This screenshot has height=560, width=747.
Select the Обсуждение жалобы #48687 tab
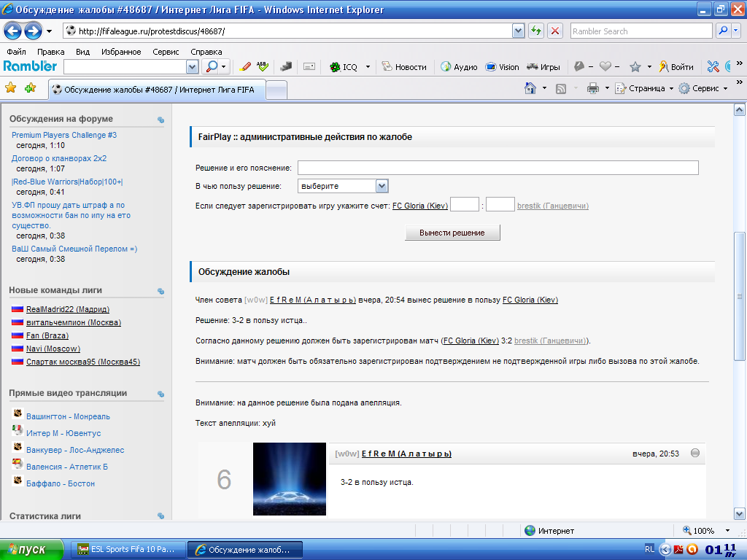[x=157, y=90]
